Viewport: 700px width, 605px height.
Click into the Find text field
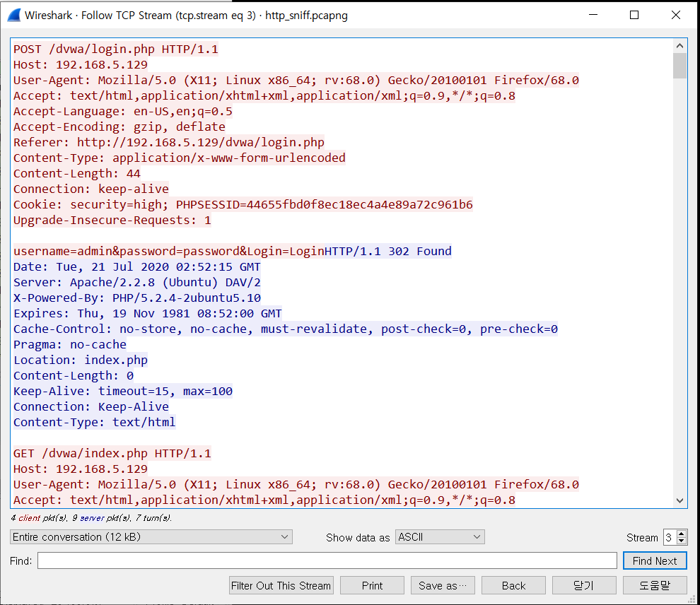tap(327, 560)
